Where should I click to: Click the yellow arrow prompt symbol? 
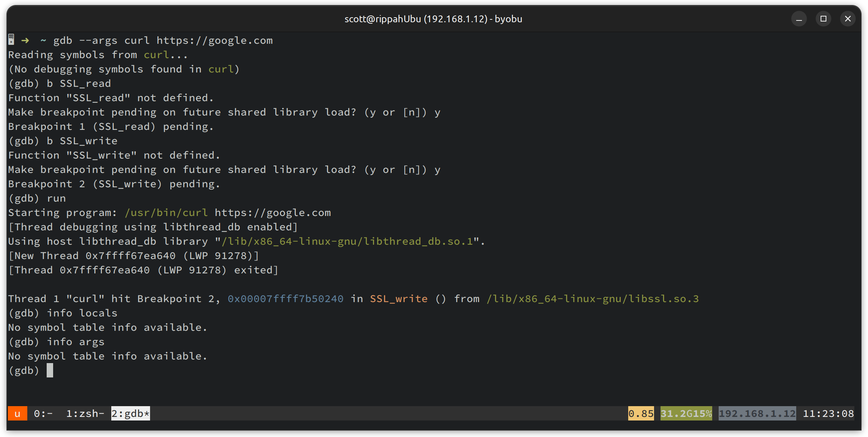pyautogui.click(x=25, y=41)
